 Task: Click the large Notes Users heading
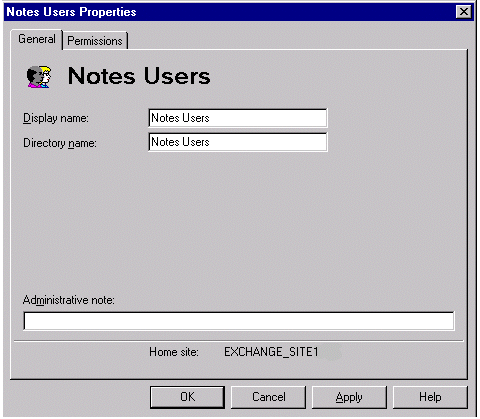tap(139, 76)
